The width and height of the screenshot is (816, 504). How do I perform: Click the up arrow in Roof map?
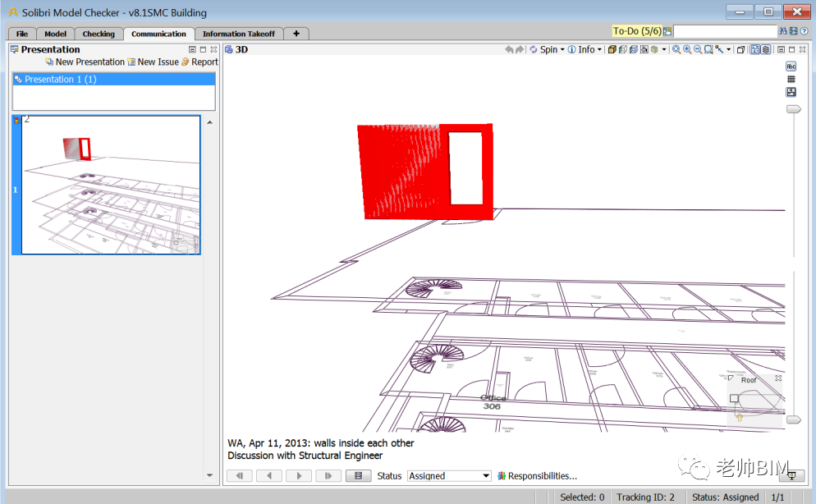pos(739,417)
